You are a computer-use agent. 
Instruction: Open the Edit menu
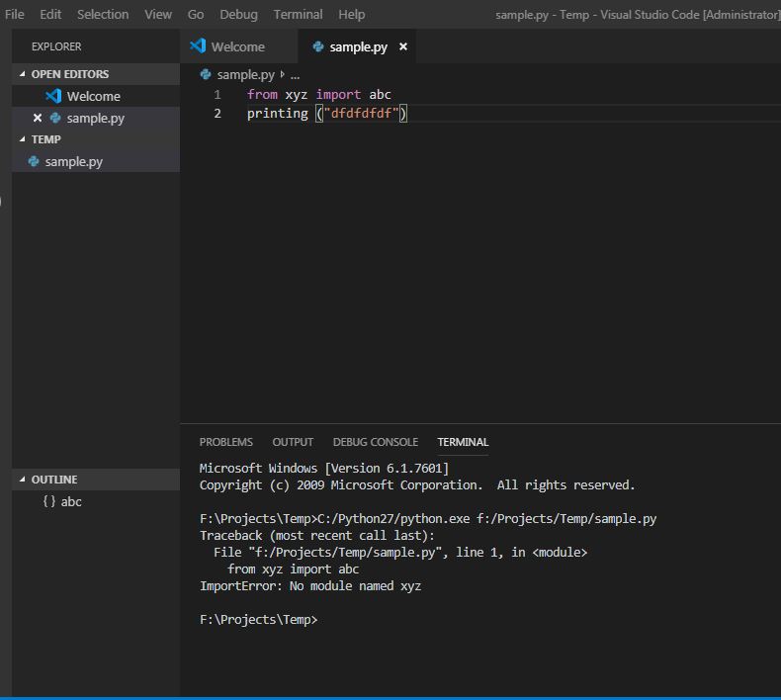tap(50, 15)
